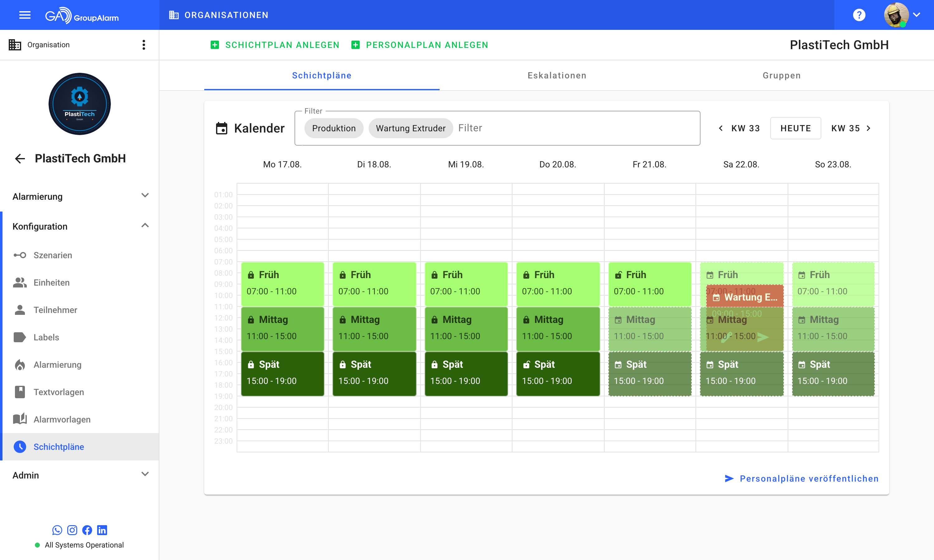Go to next week KW 35
Image resolution: width=934 pixels, height=560 pixels.
click(851, 128)
